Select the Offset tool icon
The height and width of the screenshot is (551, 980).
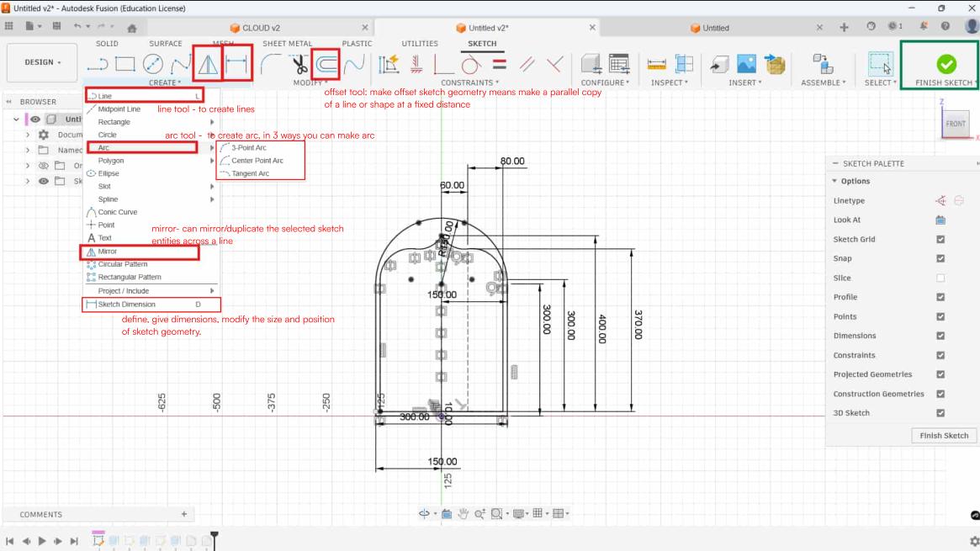[x=326, y=64]
